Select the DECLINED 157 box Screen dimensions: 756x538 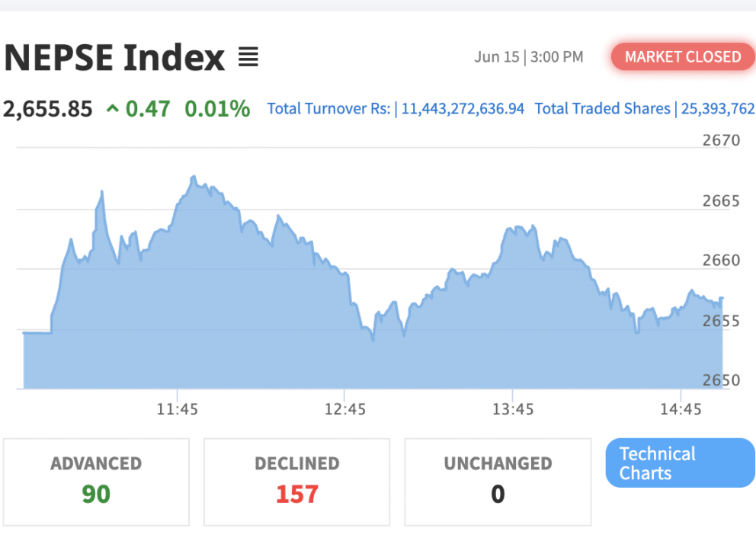[296, 482]
